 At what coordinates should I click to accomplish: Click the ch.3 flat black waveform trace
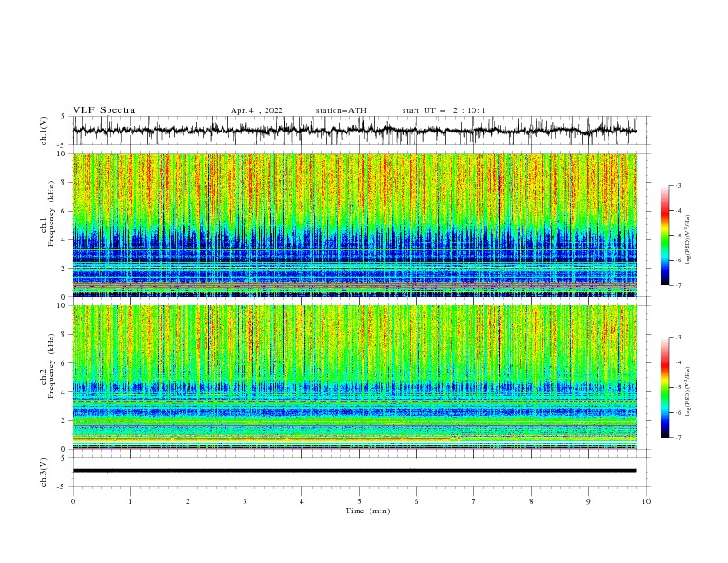354,471
